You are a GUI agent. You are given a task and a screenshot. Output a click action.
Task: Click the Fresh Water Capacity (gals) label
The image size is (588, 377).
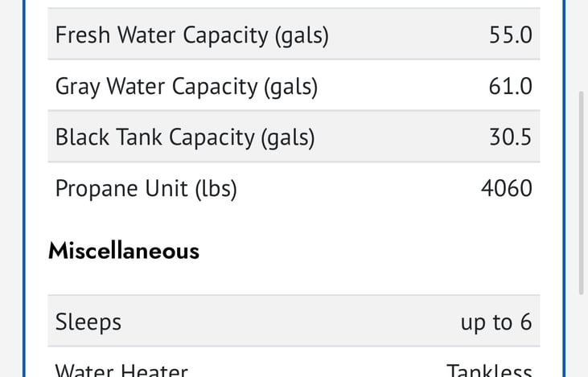pyautogui.click(x=192, y=35)
